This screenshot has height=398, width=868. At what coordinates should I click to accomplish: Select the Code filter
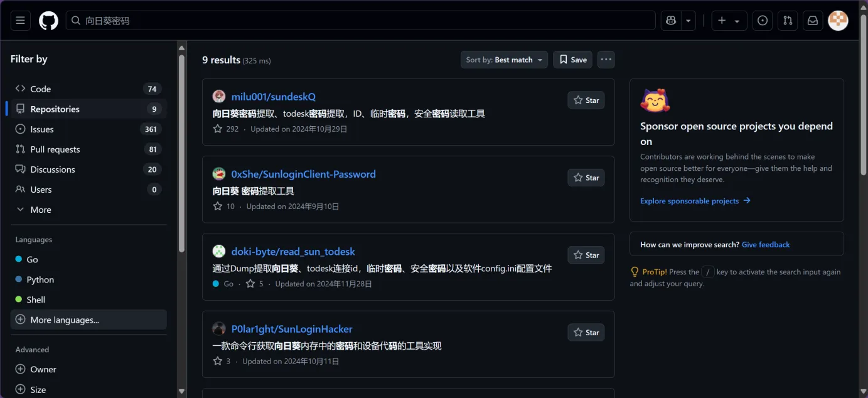click(88, 89)
